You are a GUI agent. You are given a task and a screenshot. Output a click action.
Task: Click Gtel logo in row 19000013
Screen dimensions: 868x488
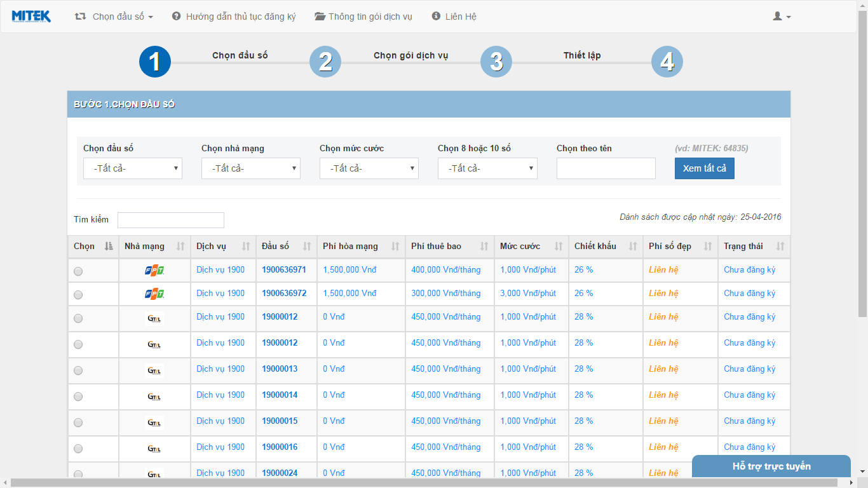tap(154, 370)
